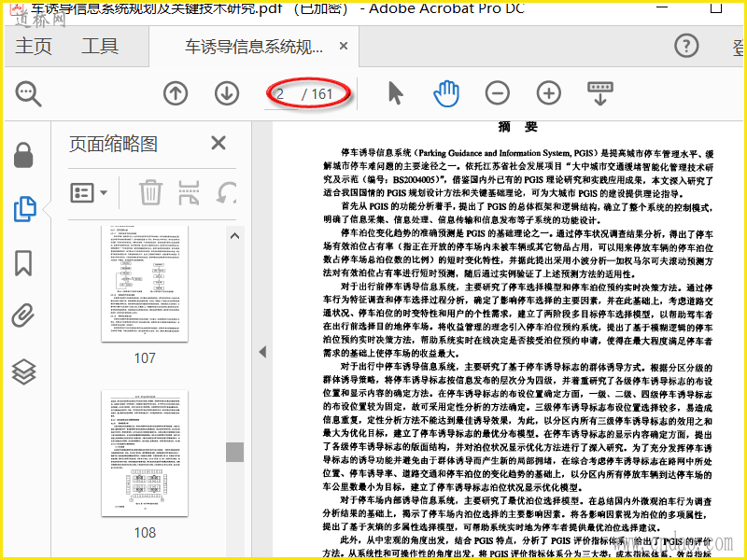This screenshot has width=747, height=560.
Task: Open the bookmarks panel
Action: [x=23, y=263]
